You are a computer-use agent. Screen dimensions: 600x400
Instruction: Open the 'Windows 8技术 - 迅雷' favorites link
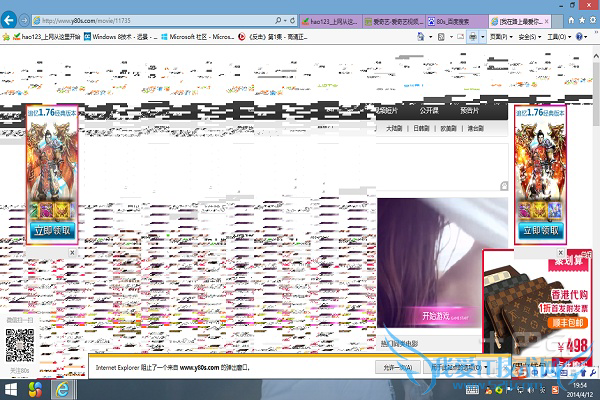pos(118,37)
